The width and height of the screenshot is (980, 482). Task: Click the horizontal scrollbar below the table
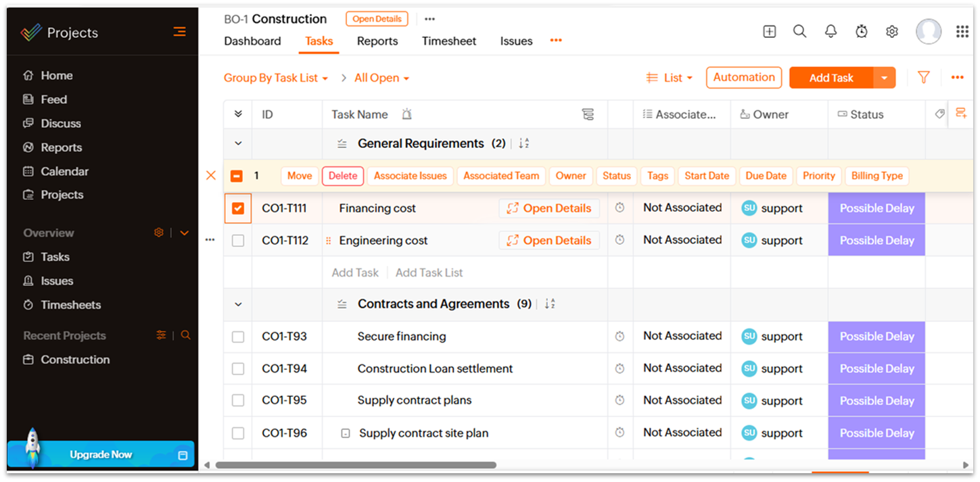coord(356,465)
